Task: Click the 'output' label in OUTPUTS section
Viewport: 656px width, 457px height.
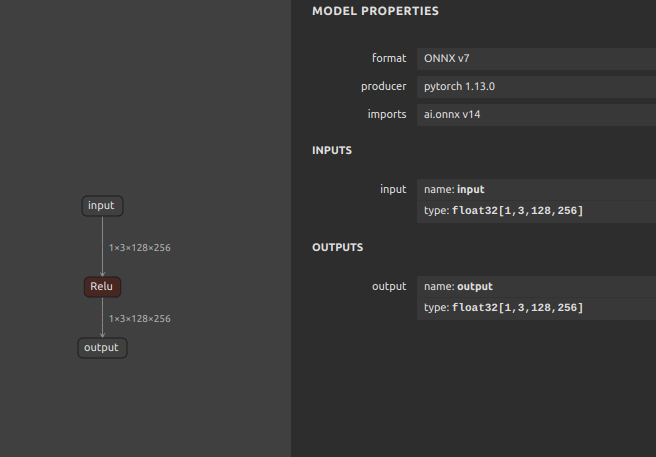Action: 389,286
